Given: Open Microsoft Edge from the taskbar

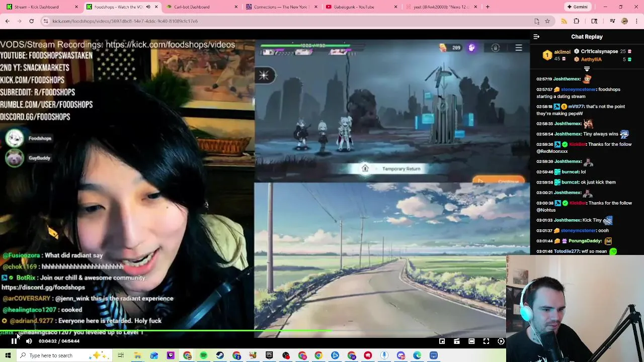Looking at the screenshot, I should 417,355.
